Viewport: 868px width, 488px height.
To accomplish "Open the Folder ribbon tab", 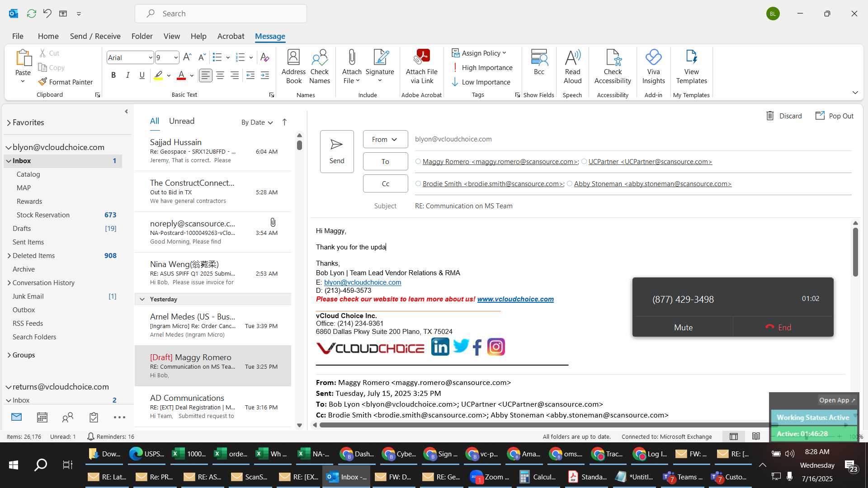I will (x=142, y=36).
